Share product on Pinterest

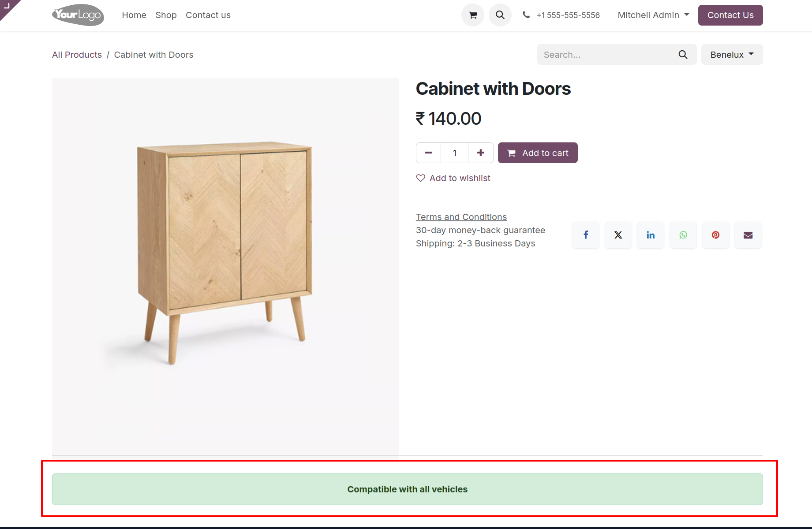pyautogui.click(x=715, y=235)
